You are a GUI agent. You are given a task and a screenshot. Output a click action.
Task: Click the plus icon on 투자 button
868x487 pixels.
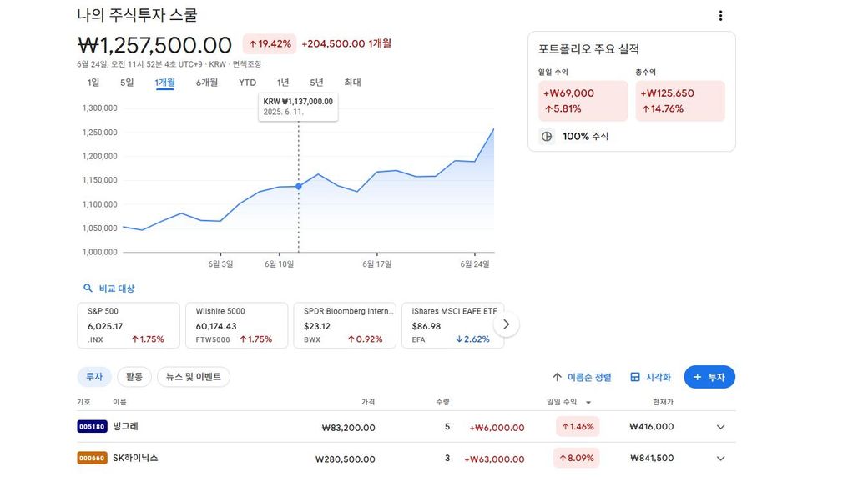click(x=698, y=377)
